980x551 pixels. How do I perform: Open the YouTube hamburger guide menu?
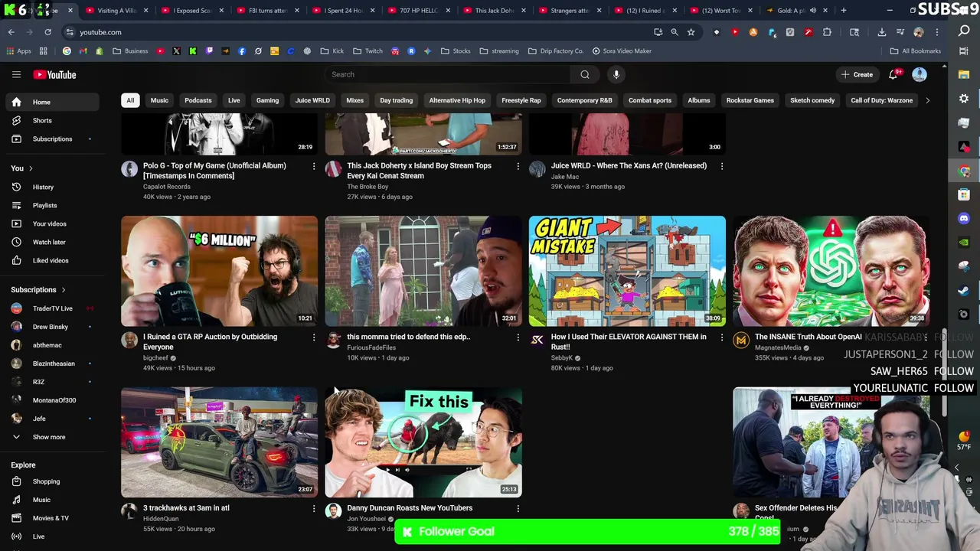[16, 74]
